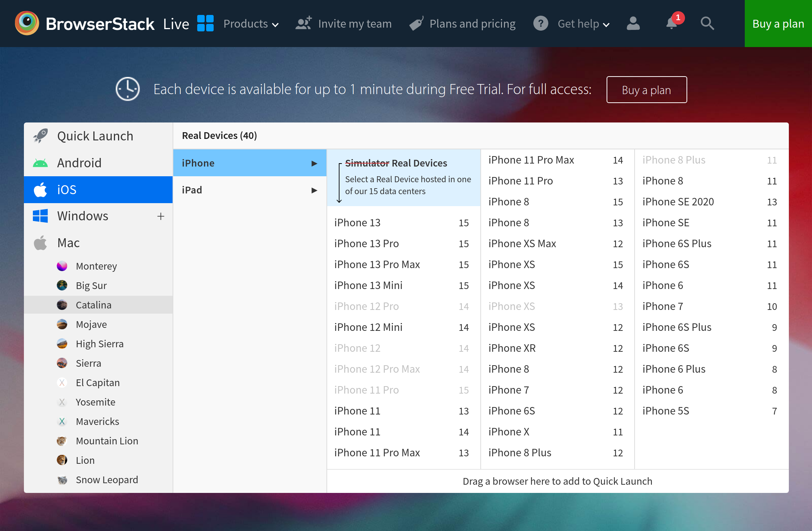Click the iOS Apple icon in sidebar
The width and height of the screenshot is (812, 531).
pyautogui.click(x=41, y=189)
